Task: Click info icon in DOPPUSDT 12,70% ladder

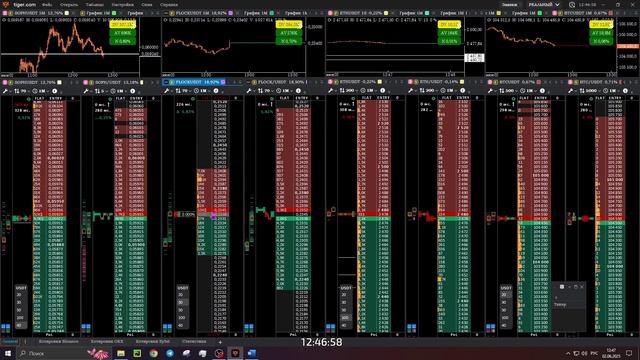Action: (54, 91)
